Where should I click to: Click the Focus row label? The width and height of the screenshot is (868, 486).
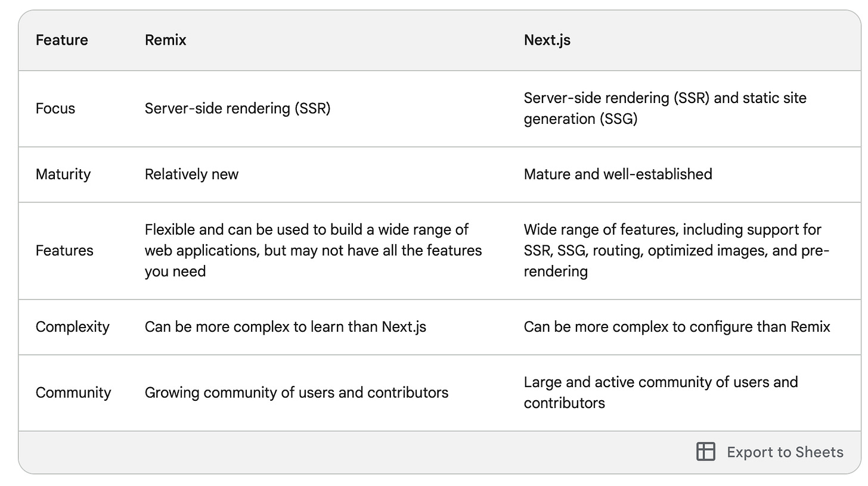(55, 108)
